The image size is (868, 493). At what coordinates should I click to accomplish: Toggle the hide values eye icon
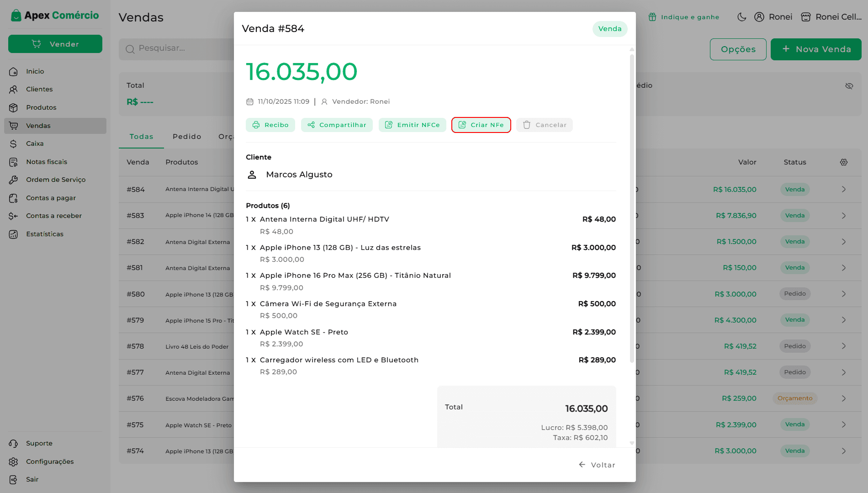coord(849,86)
